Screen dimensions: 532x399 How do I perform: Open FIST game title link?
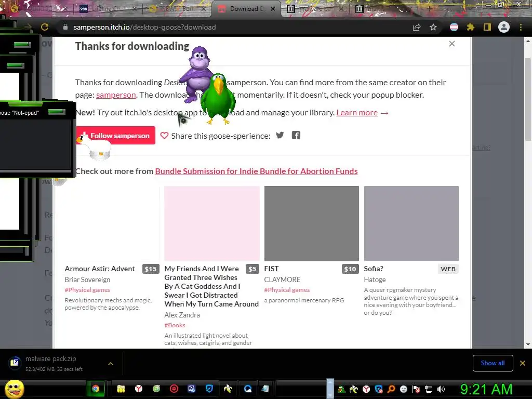(271, 269)
